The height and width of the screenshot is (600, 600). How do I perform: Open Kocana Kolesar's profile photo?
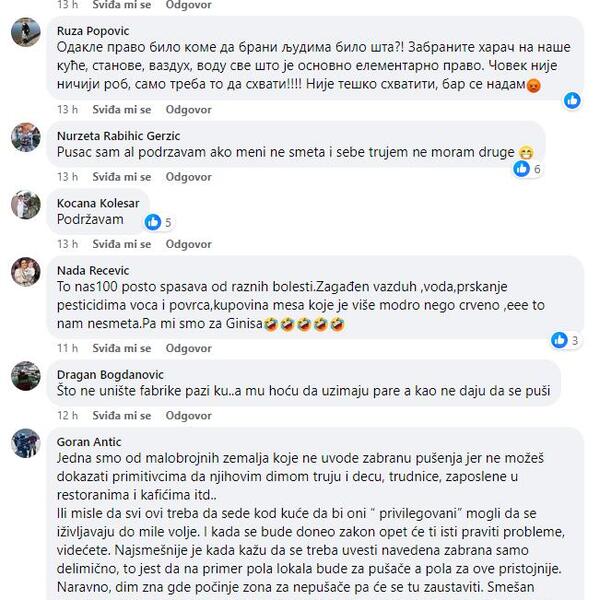26,204
